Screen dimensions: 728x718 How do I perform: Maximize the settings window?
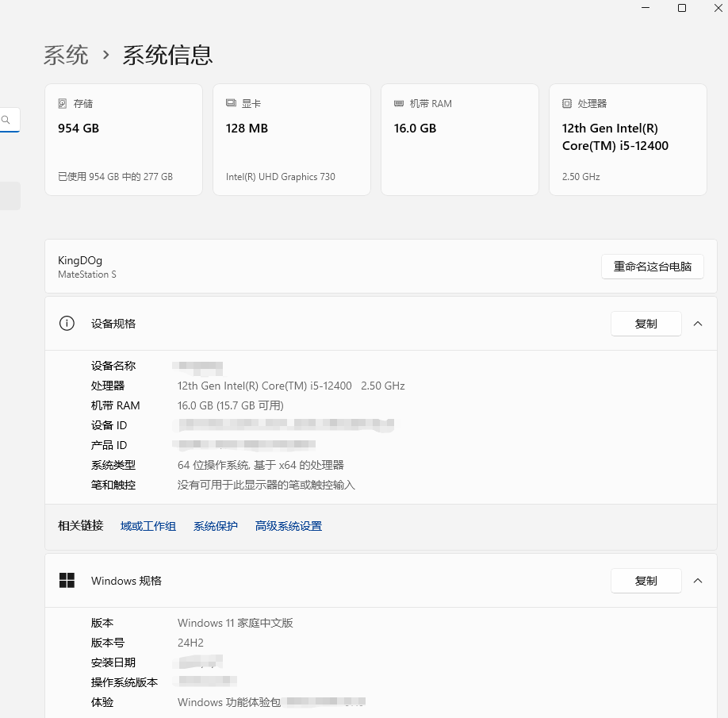682,8
